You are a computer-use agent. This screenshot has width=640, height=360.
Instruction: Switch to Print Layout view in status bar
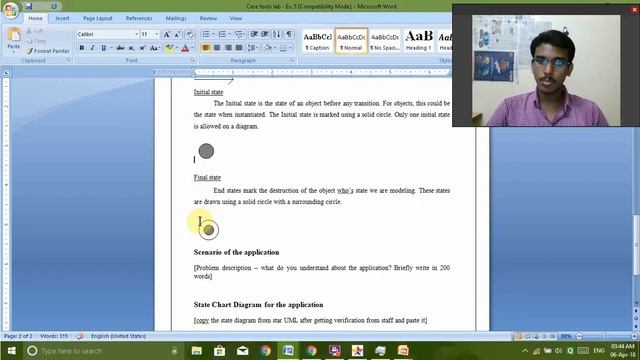coord(519,336)
